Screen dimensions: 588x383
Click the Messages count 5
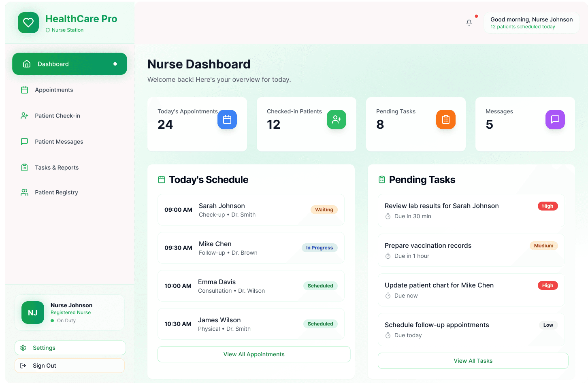(x=489, y=125)
